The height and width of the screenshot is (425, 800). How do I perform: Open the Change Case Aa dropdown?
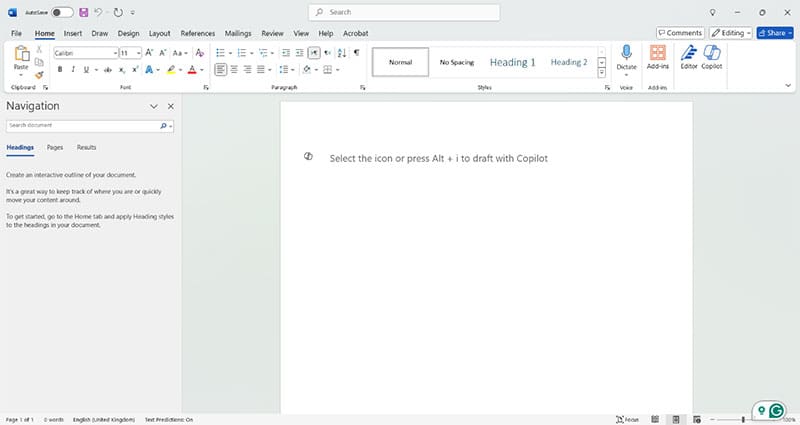[x=180, y=53]
